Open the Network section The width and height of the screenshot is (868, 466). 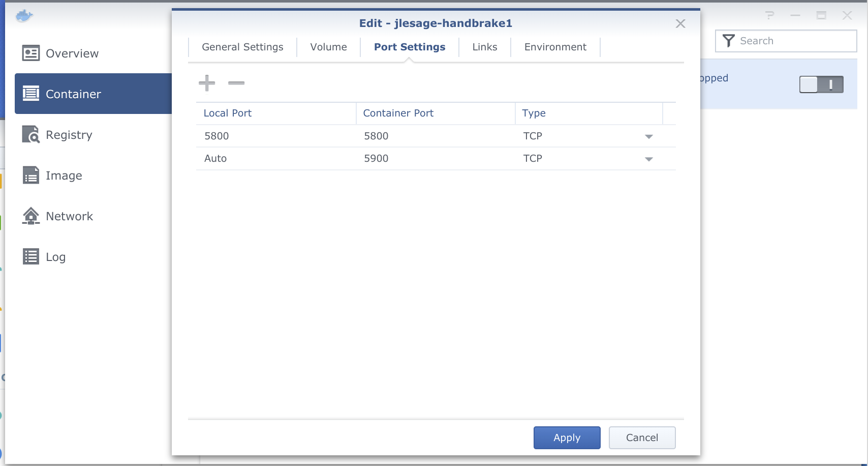tap(70, 216)
